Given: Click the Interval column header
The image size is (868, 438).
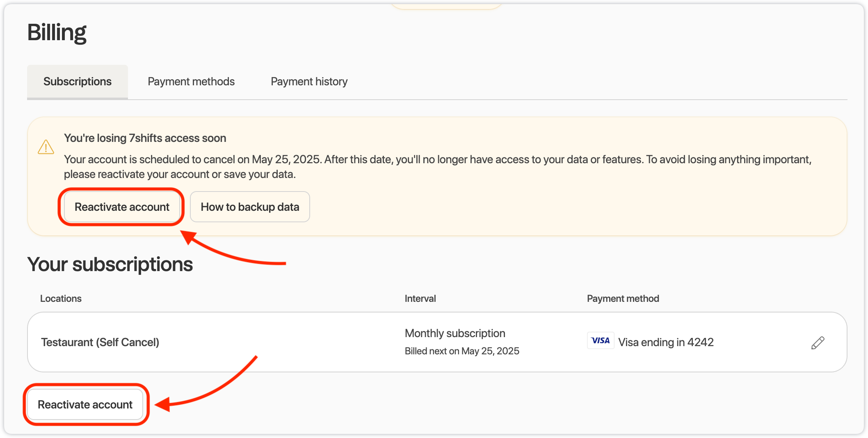Looking at the screenshot, I should pyautogui.click(x=420, y=299).
